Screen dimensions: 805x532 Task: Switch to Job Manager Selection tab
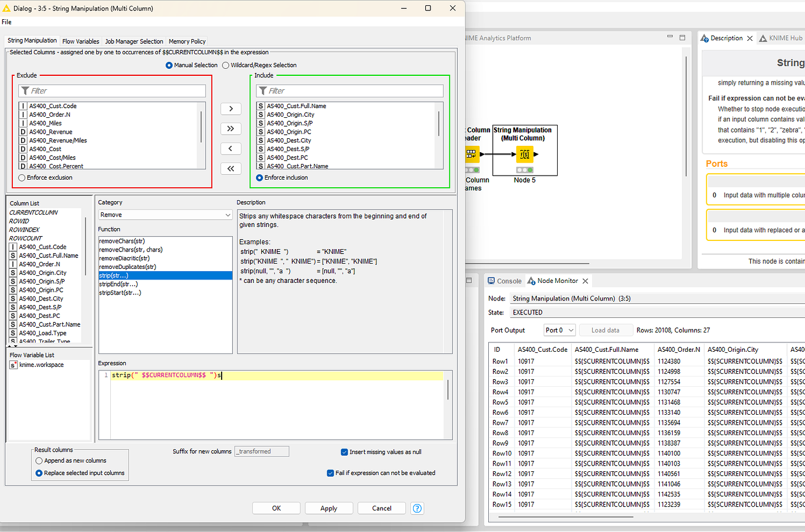click(x=134, y=41)
